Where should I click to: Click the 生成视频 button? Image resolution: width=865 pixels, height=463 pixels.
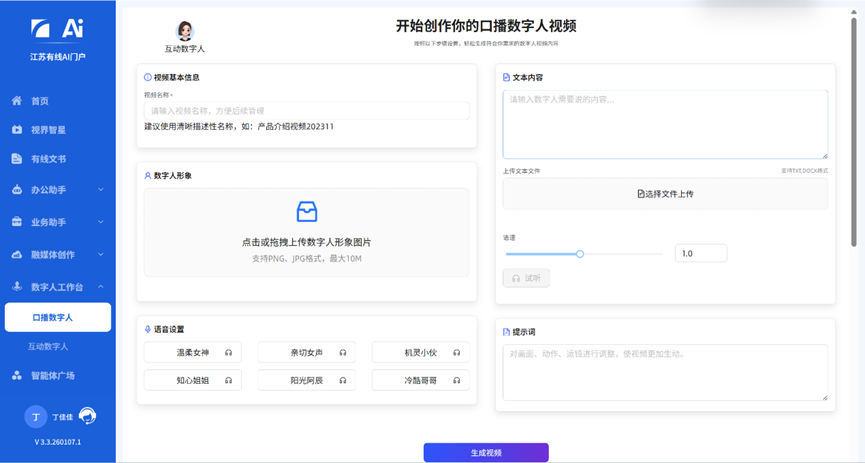[x=486, y=453]
